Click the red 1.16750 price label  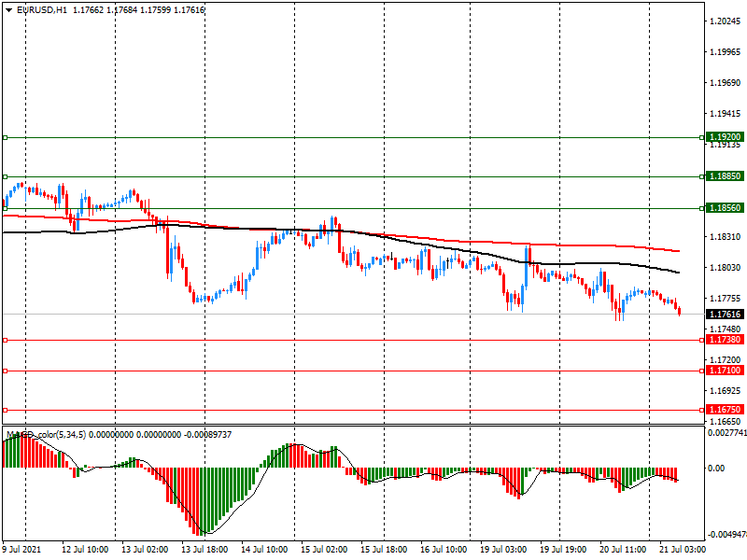(724, 410)
